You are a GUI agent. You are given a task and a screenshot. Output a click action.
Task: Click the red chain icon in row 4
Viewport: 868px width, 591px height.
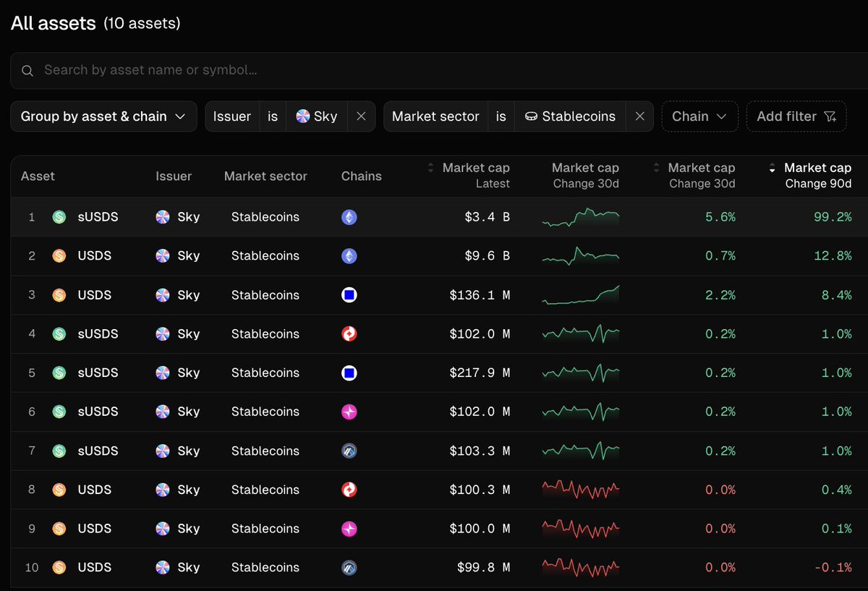[x=349, y=334]
